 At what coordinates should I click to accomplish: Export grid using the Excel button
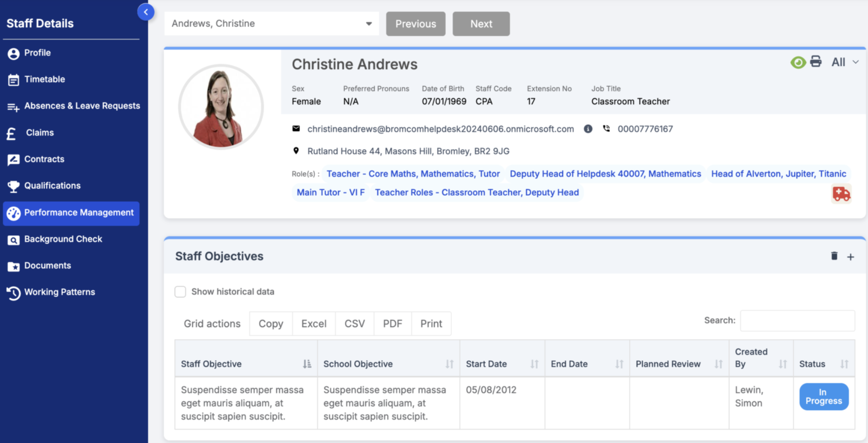314,324
